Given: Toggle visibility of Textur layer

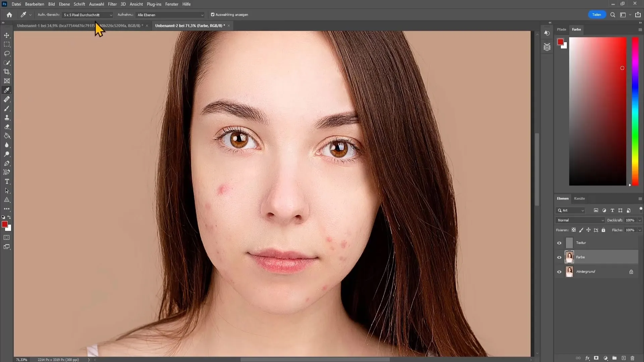Looking at the screenshot, I should pyautogui.click(x=558, y=243).
